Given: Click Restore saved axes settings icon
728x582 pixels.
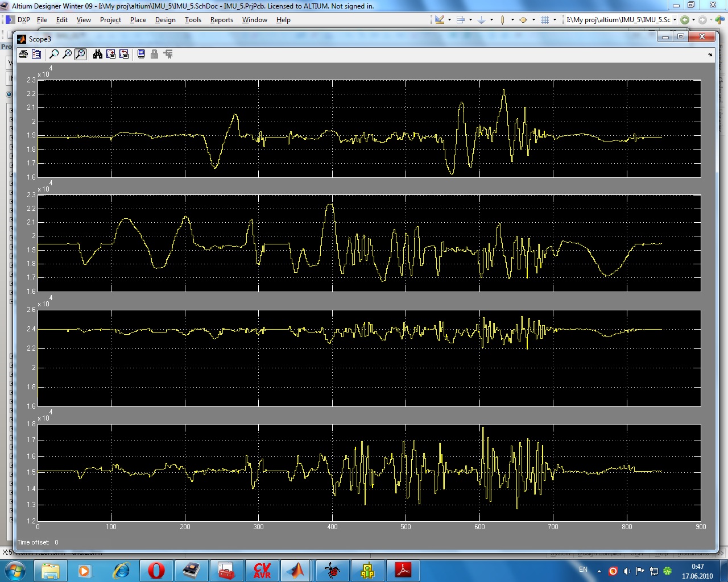Looking at the screenshot, I should pos(124,54).
